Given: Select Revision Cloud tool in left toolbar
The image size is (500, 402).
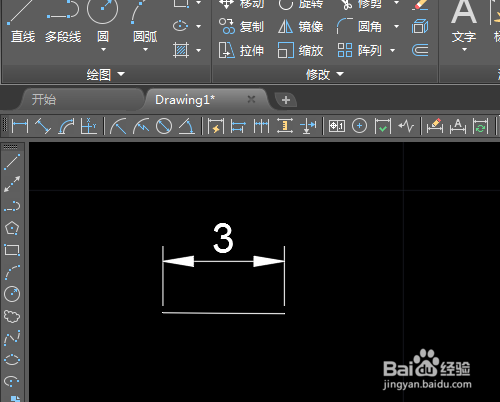Looking at the screenshot, I should click(x=12, y=316).
